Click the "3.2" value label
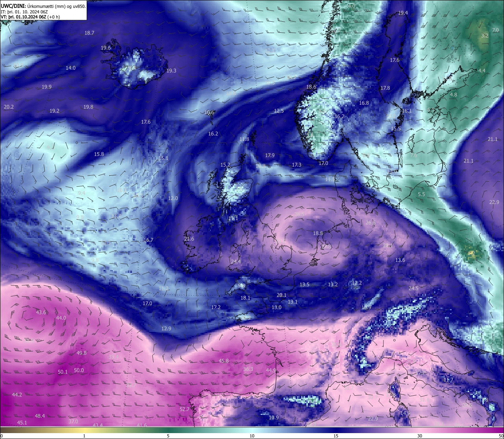504x439 pixels. point(485,36)
